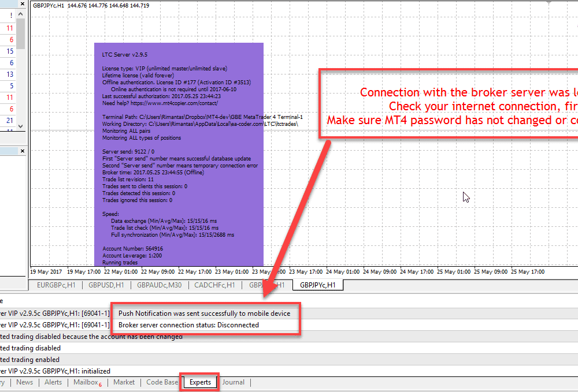This screenshot has width=578, height=392.
Task: Click the value 21 in left column
Action: pos(10,120)
